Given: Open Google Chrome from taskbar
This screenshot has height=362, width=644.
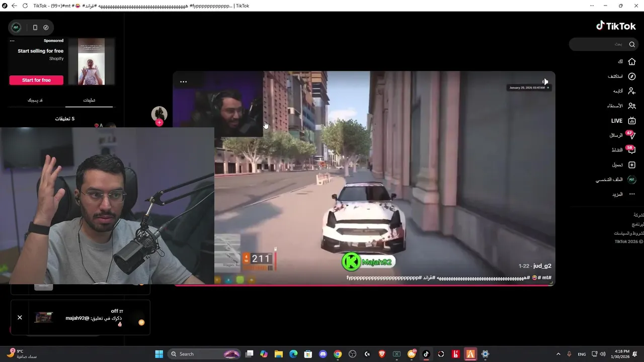Looking at the screenshot, I should tap(338, 354).
